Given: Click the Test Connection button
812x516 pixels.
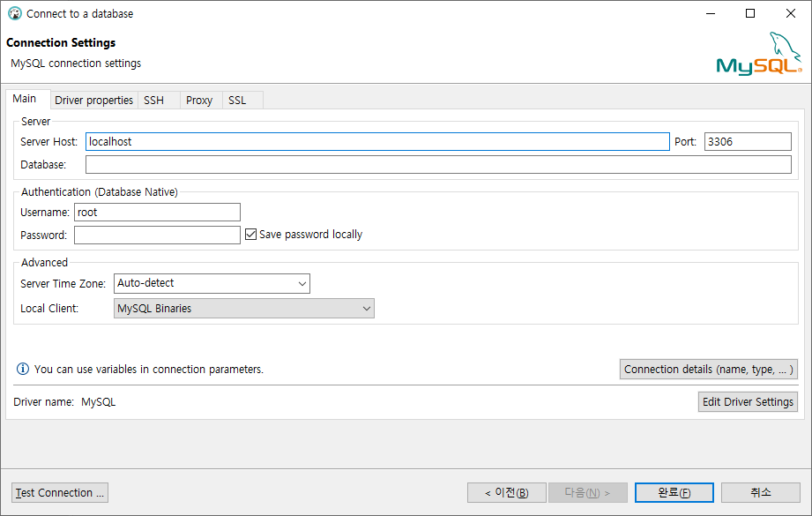Looking at the screenshot, I should [60, 493].
